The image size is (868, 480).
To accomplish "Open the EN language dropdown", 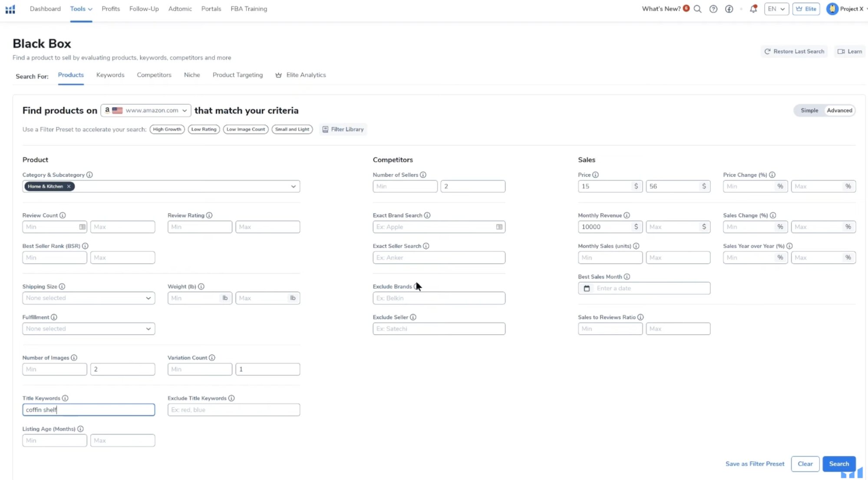I will point(776,9).
